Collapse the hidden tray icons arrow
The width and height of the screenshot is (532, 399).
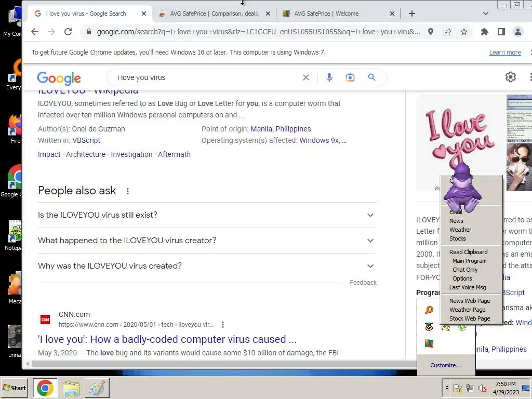pyautogui.click(x=447, y=388)
